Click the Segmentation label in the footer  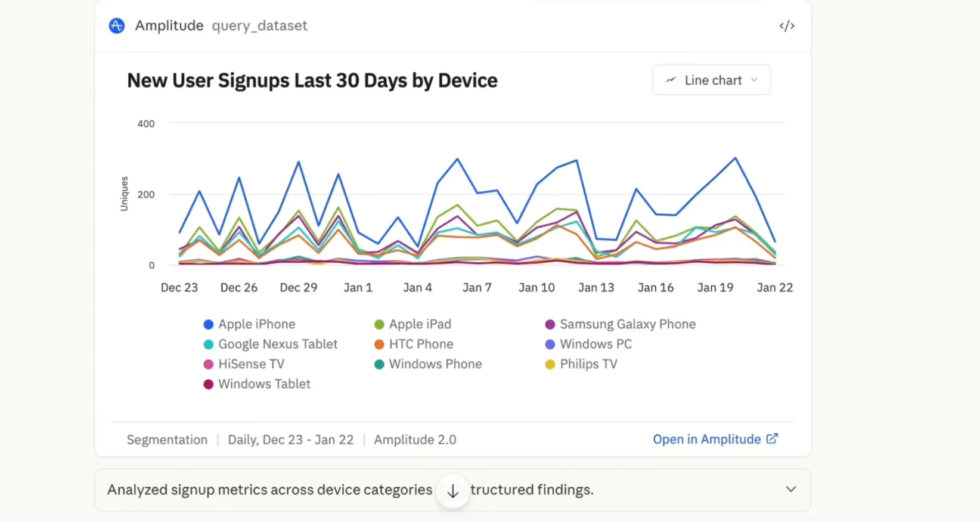pyautogui.click(x=167, y=440)
